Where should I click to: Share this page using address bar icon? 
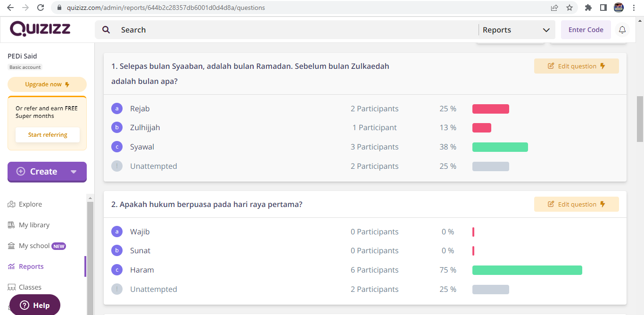554,8
